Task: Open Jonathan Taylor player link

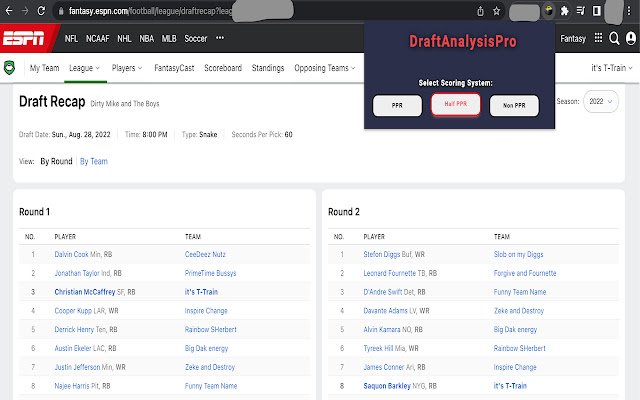Action: [x=77, y=273]
